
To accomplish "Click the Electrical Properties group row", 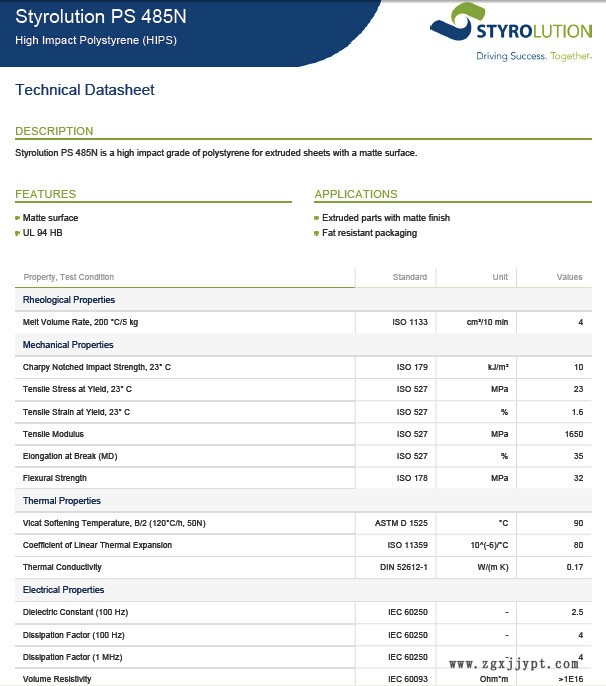I will [63, 590].
